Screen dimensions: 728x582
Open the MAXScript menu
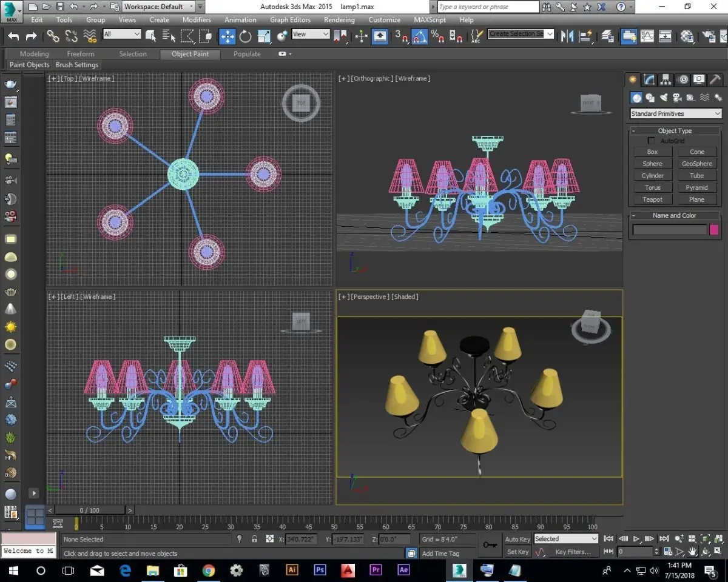pos(430,19)
